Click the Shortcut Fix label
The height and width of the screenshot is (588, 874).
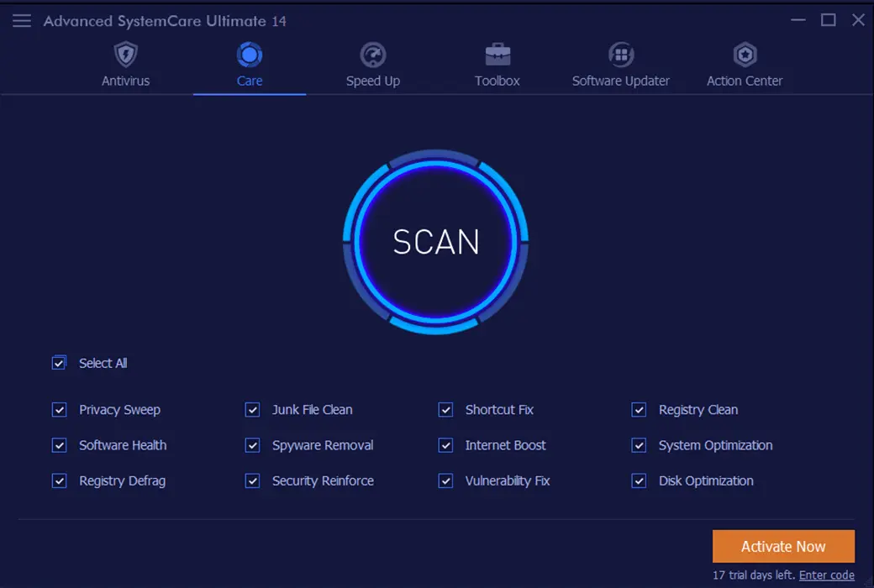point(499,410)
